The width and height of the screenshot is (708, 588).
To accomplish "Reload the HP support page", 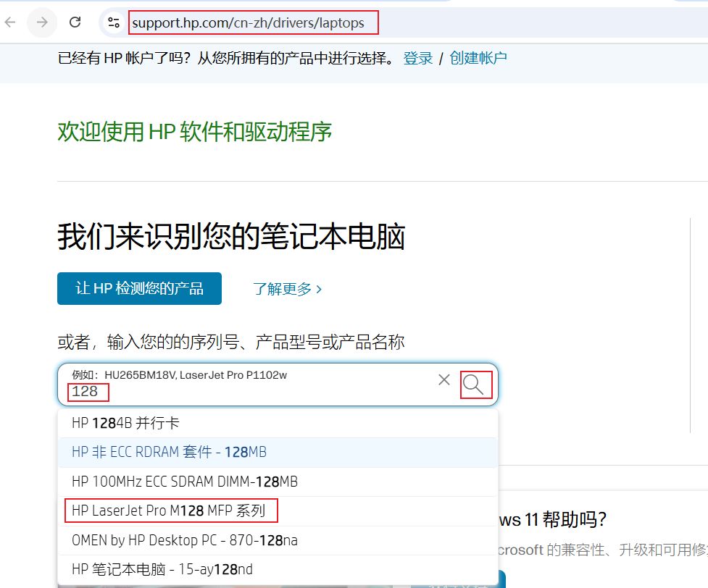I will pyautogui.click(x=75, y=22).
